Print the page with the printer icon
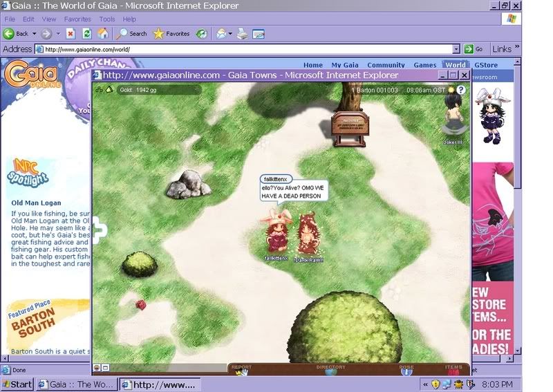 [x=243, y=34]
